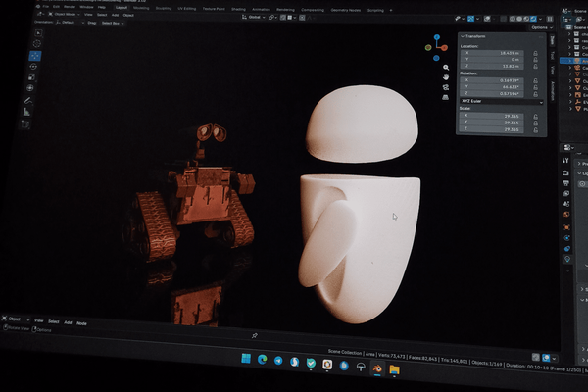Select the Add Cube tool

[25, 123]
